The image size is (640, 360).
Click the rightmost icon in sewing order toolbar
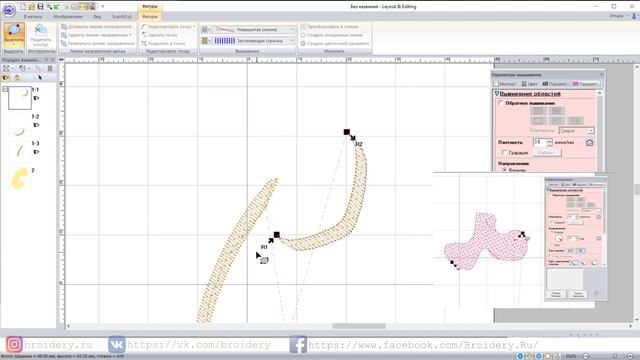click(x=50, y=68)
